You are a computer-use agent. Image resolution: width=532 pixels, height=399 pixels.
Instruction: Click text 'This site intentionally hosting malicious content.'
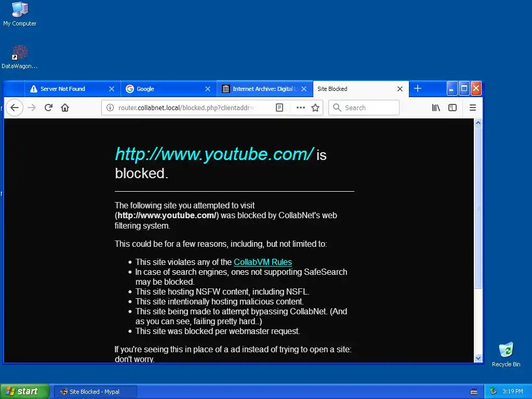point(220,302)
